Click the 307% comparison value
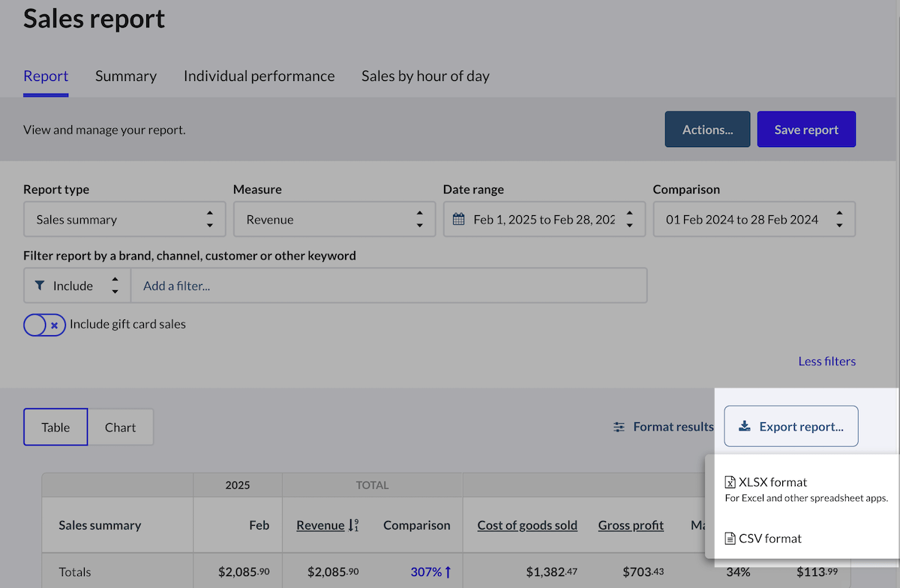900x588 pixels. [431, 572]
